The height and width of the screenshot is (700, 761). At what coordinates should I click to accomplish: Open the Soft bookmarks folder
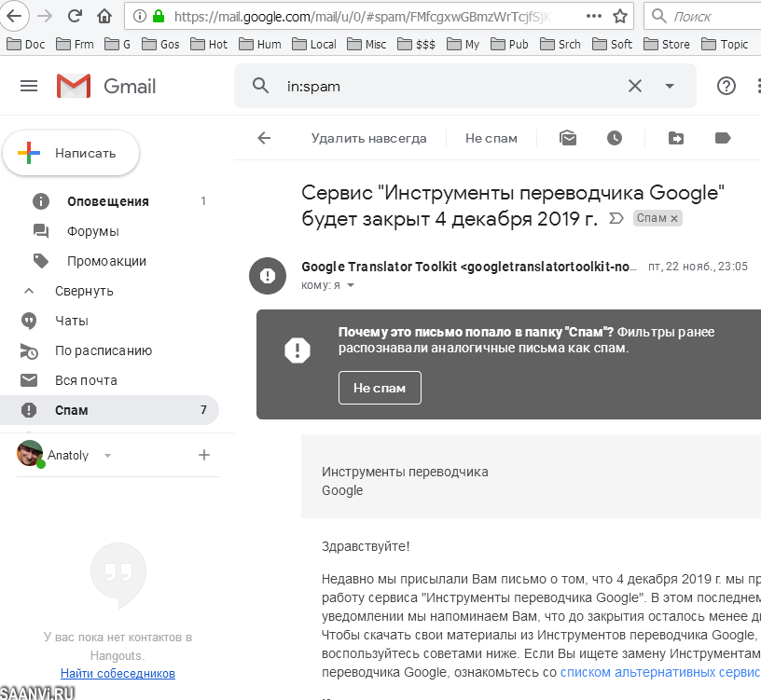(x=613, y=44)
